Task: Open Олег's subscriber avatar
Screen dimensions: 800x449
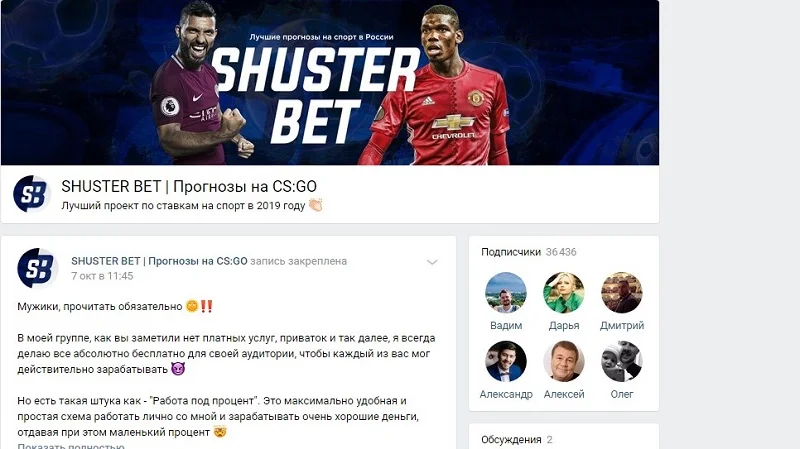Action: pyautogui.click(x=621, y=361)
